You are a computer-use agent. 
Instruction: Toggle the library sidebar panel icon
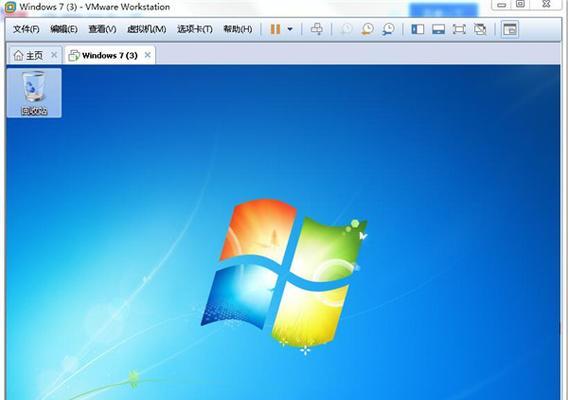tap(417, 29)
